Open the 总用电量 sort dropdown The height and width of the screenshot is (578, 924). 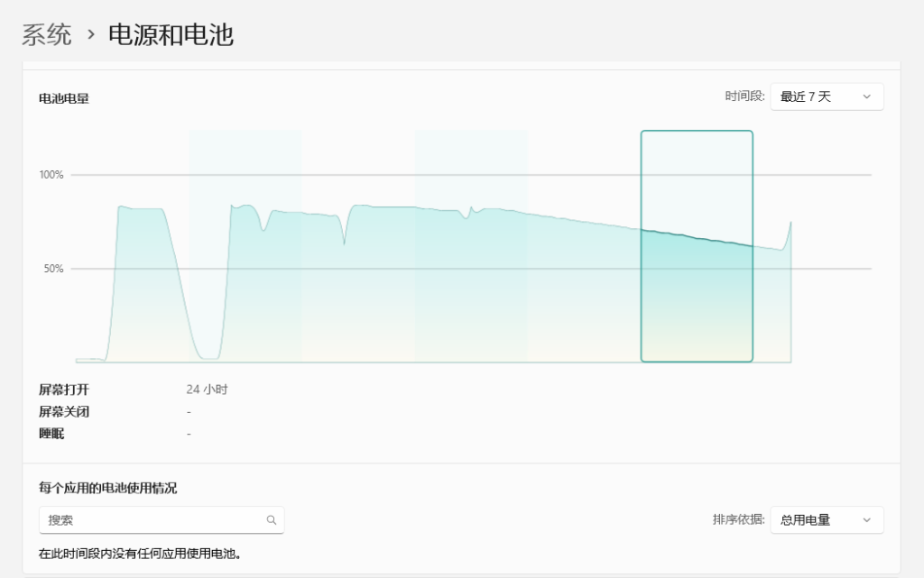pos(826,520)
